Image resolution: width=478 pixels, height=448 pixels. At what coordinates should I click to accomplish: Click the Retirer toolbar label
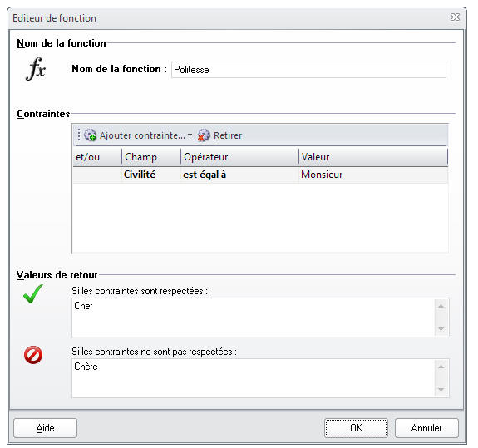pyautogui.click(x=228, y=135)
